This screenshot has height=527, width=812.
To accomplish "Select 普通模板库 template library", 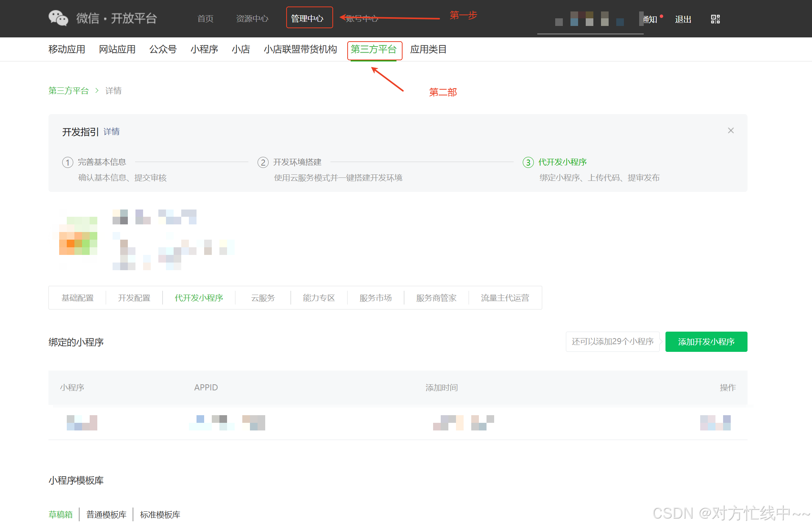I will point(106,514).
